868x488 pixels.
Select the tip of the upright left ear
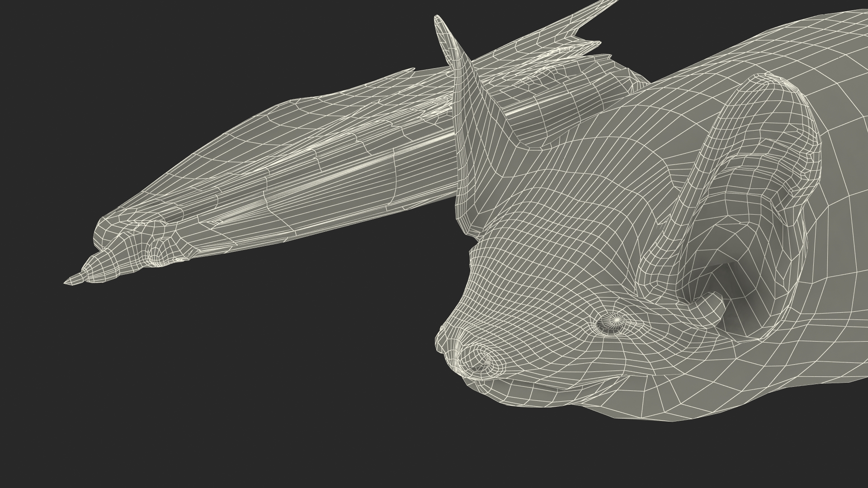pos(438,19)
